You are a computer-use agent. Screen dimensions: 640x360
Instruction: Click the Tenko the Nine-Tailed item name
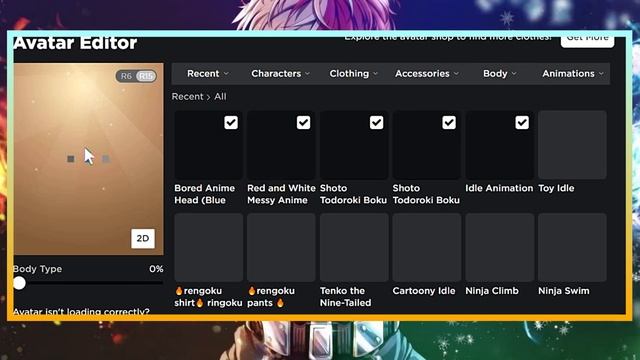tap(346, 297)
